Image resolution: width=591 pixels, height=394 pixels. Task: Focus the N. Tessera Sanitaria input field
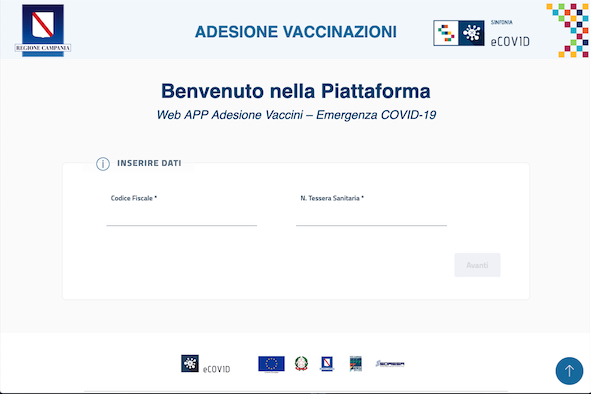pos(371,218)
